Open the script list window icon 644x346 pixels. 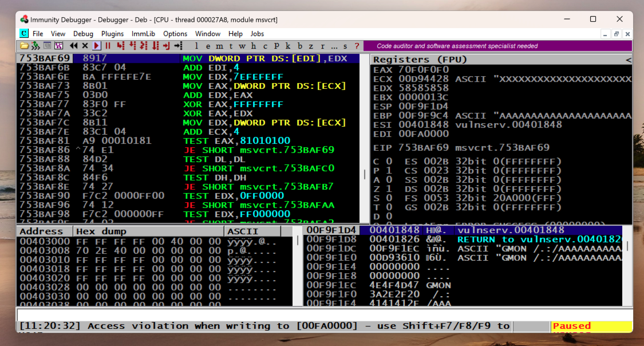48,46
